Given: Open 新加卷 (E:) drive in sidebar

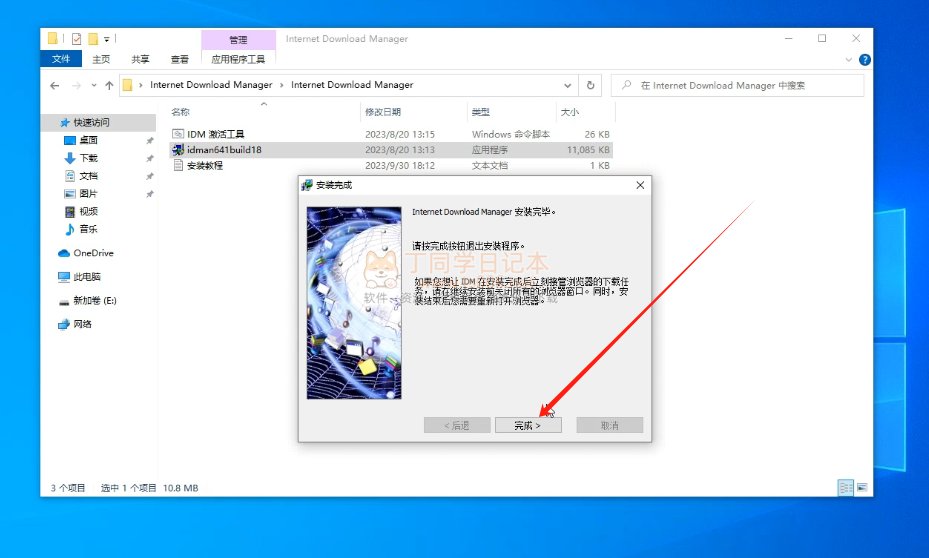Looking at the screenshot, I should point(95,300).
